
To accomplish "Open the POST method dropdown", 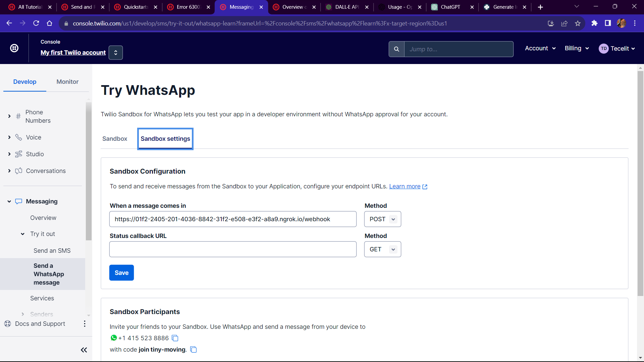I will pos(382,219).
